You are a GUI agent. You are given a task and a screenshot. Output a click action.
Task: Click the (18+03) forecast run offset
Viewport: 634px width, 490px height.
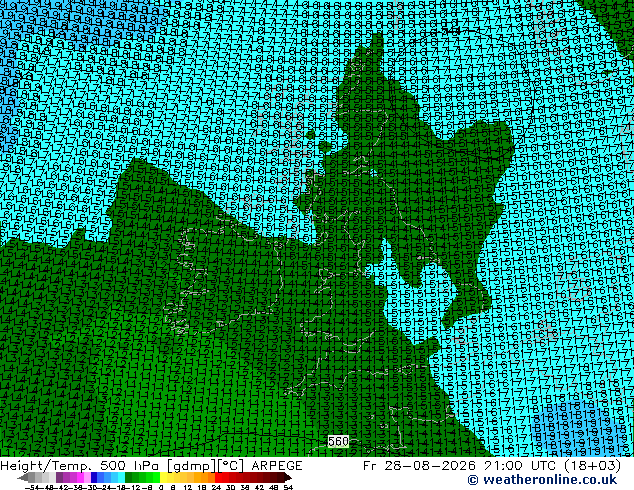[593, 466]
